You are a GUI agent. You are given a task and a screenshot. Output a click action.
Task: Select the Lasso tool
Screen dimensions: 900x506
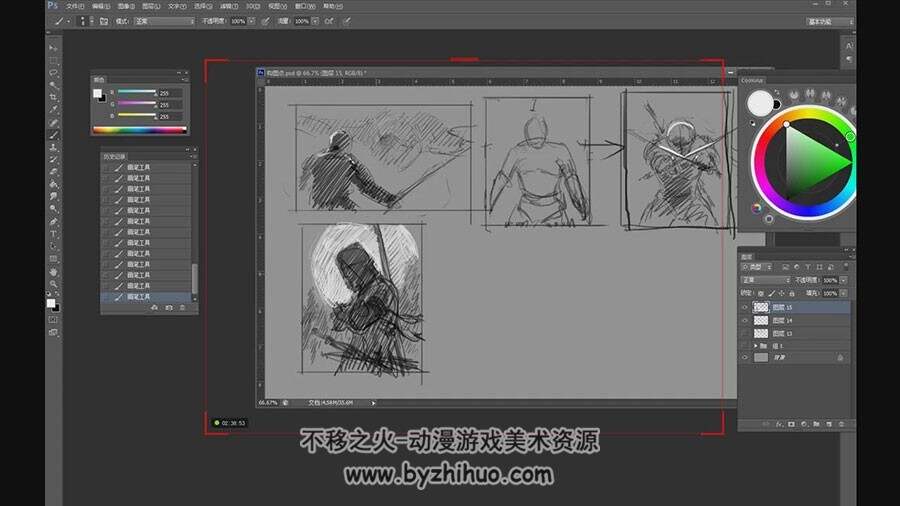point(53,73)
